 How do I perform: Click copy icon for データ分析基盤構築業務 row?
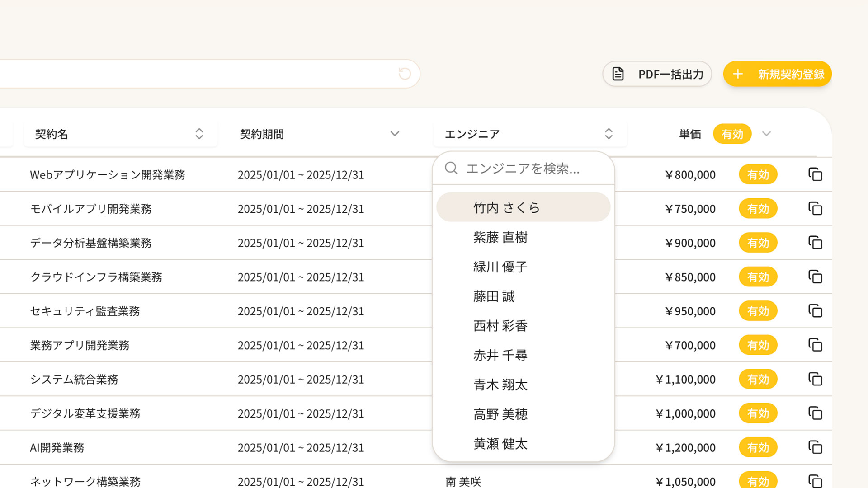[815, 243]
